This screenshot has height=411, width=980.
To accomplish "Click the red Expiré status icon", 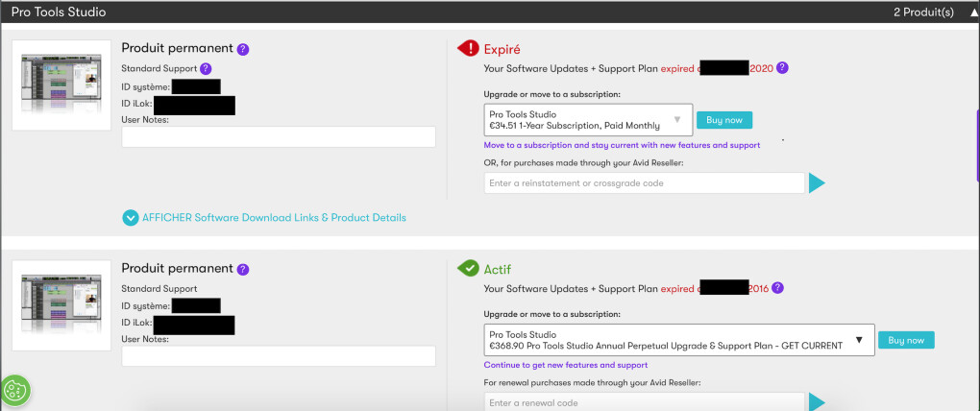I will [468, 49].
